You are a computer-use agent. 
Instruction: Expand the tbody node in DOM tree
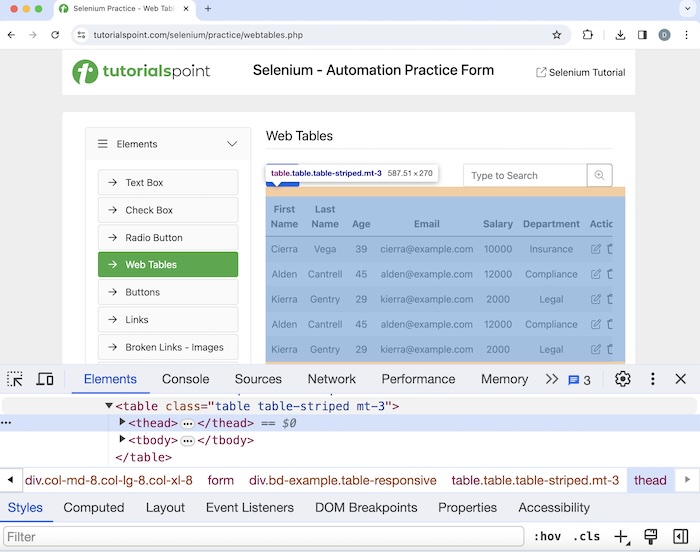click(123, 440)
